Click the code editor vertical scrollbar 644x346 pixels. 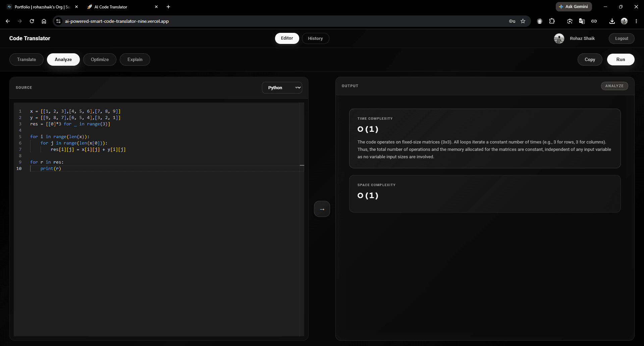(x=302, y=219)
